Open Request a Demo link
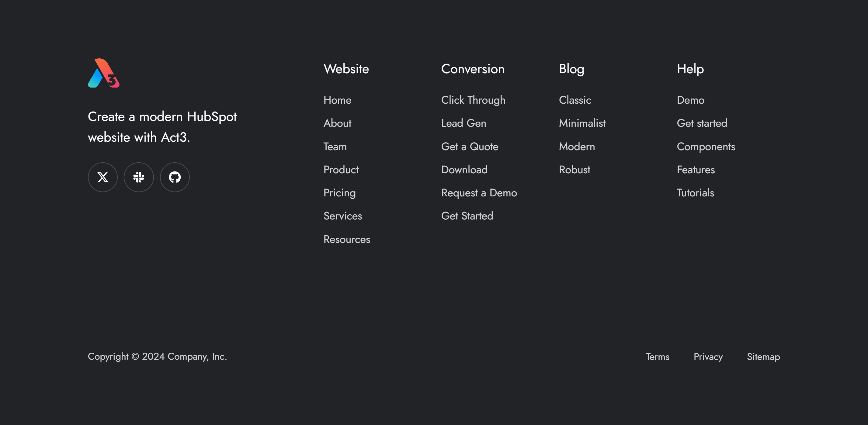Screen dimensions: 868x425 pyautogui.click(x=479, y=193)
